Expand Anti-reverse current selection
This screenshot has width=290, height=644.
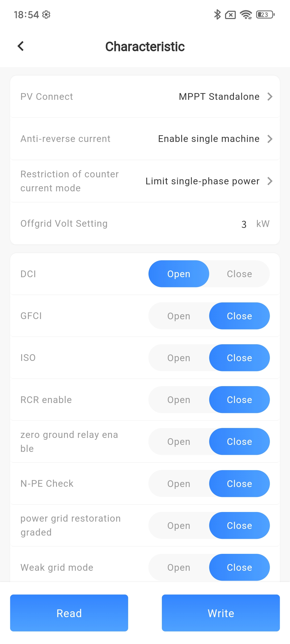[x=270, y=139]
